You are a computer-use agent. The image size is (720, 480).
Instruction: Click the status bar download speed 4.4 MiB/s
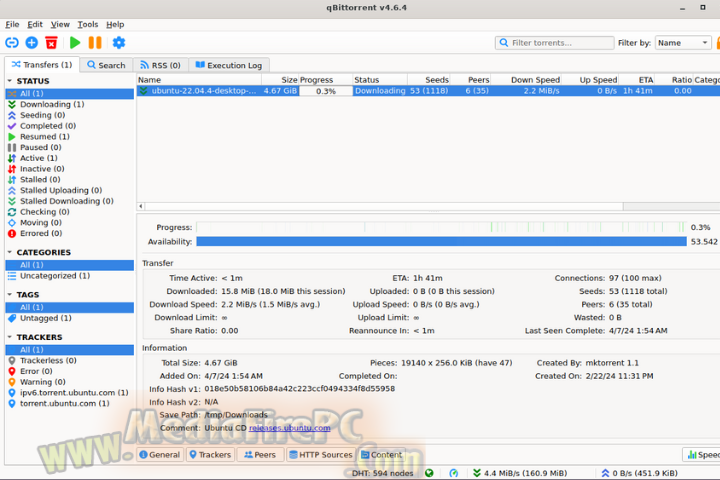point(520,473)
